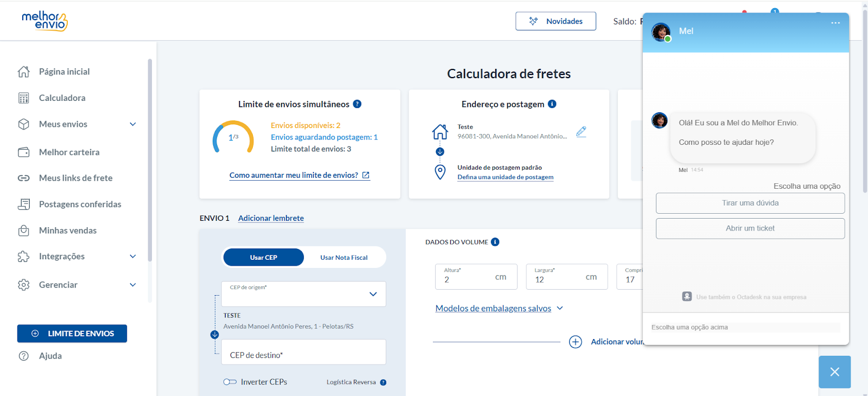Go to Postagens conferidas page
Image resolution: width=868 pixels, height=396 pixels.
80,205
